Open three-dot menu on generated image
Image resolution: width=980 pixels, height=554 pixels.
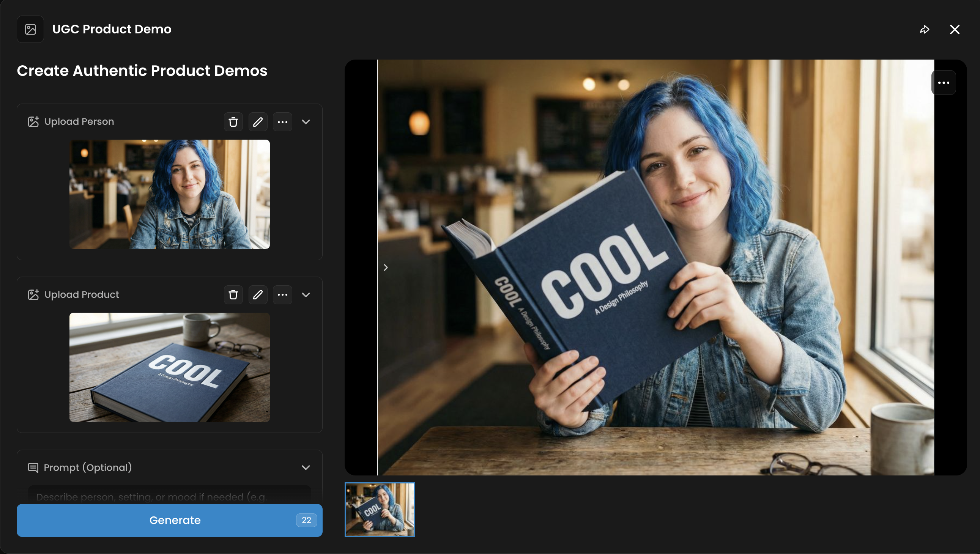click(x=944, y=83)
